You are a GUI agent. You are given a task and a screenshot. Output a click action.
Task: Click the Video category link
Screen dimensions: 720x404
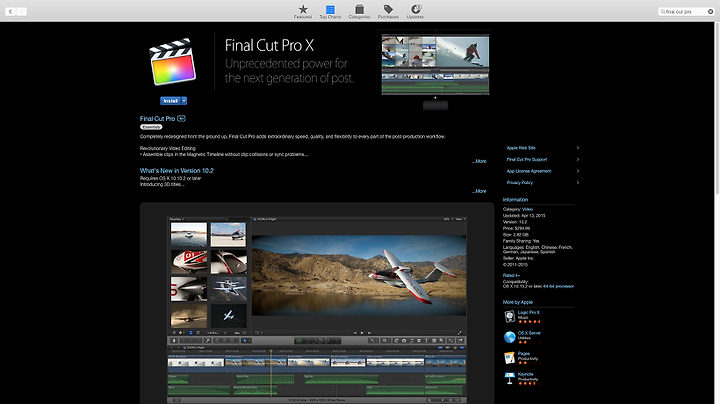coord(527,209)
